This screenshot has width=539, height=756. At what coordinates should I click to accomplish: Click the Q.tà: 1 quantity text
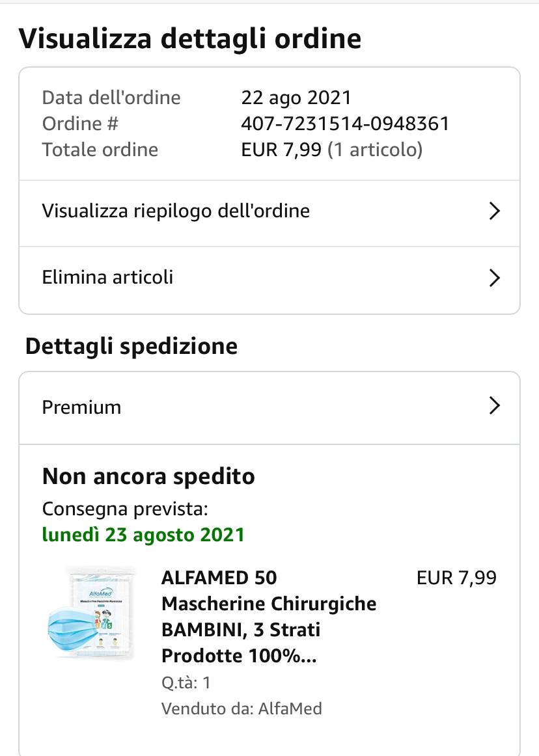[x=186, y=683]
